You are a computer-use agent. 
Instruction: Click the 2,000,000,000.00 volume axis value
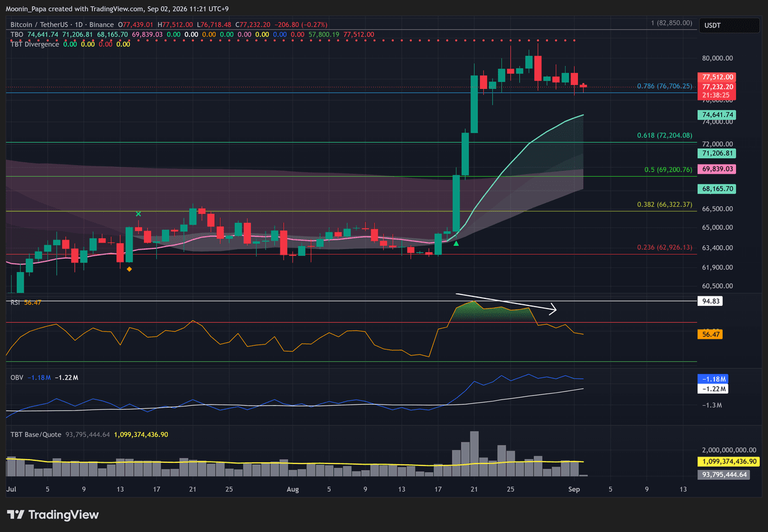[x=729, y=450]
